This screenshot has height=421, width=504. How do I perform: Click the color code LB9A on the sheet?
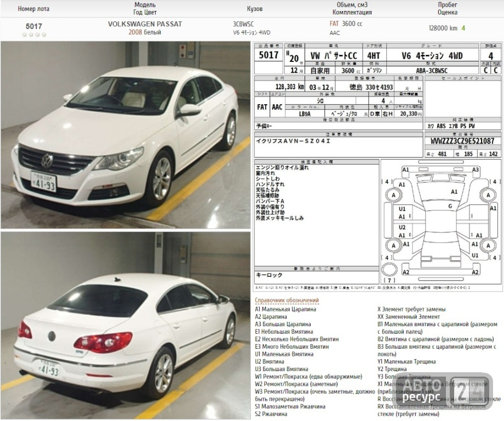305,113
